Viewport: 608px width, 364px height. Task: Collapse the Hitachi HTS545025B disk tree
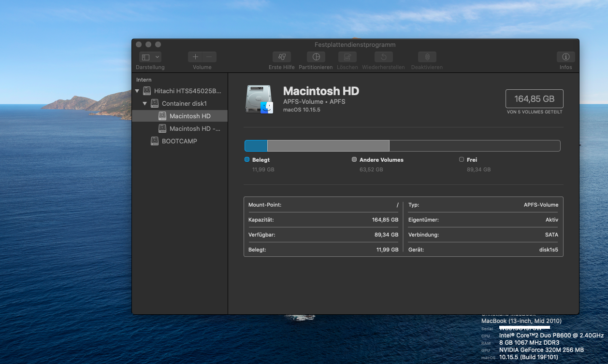point(137,91)
